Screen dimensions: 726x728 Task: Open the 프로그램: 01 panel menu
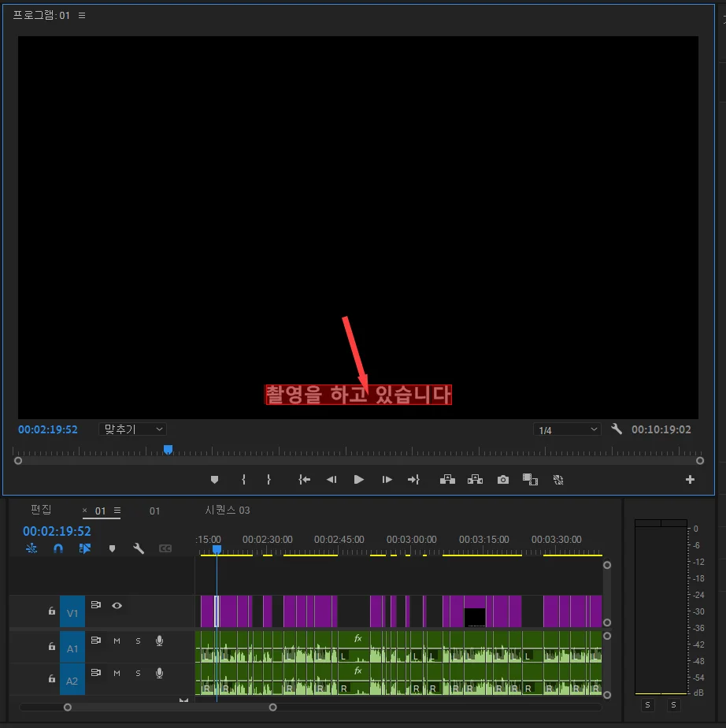[82, 15]
